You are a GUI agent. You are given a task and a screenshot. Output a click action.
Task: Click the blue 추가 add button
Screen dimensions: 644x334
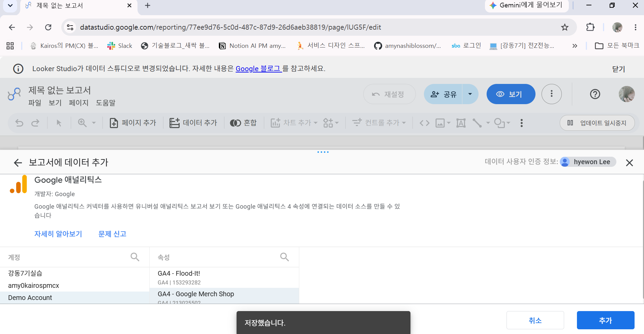click(606, 320)
